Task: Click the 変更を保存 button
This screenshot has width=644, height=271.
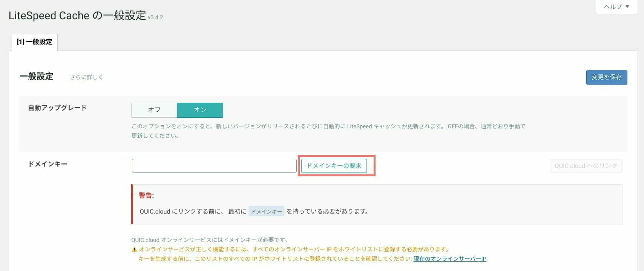Action: [x=607, y=77]
